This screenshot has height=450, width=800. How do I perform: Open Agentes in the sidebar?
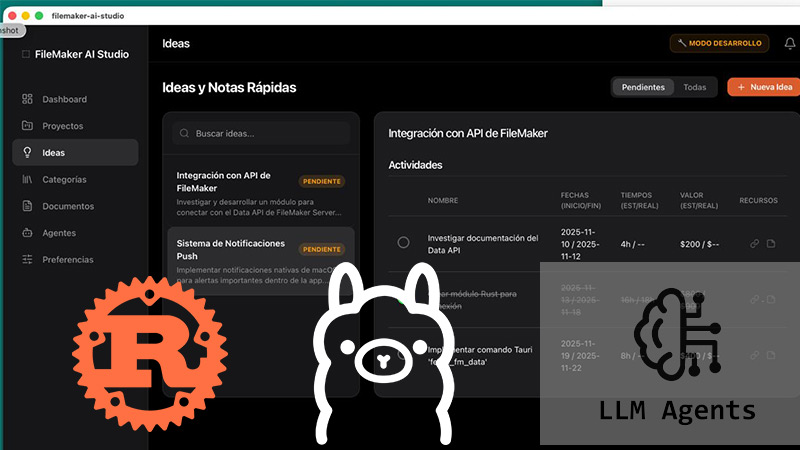pos(75,233)
